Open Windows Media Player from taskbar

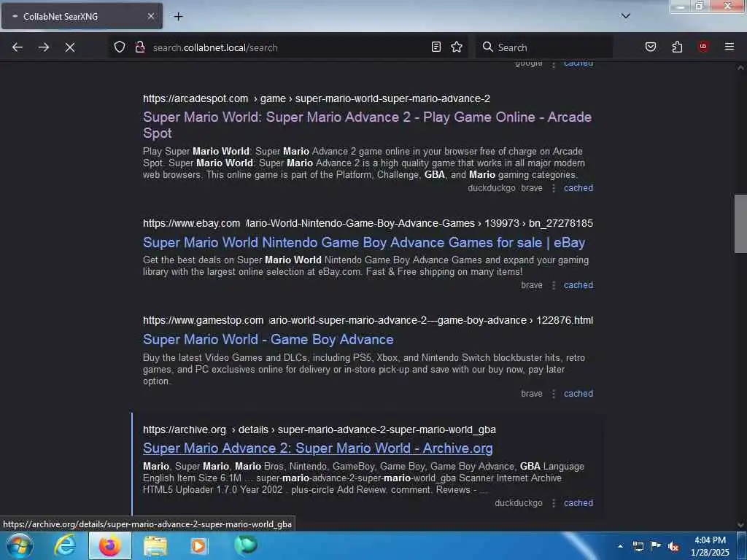pos(200,546)
